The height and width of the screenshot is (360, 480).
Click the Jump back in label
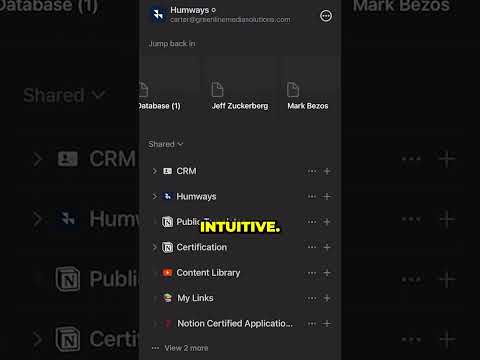(x=172, y=44)
